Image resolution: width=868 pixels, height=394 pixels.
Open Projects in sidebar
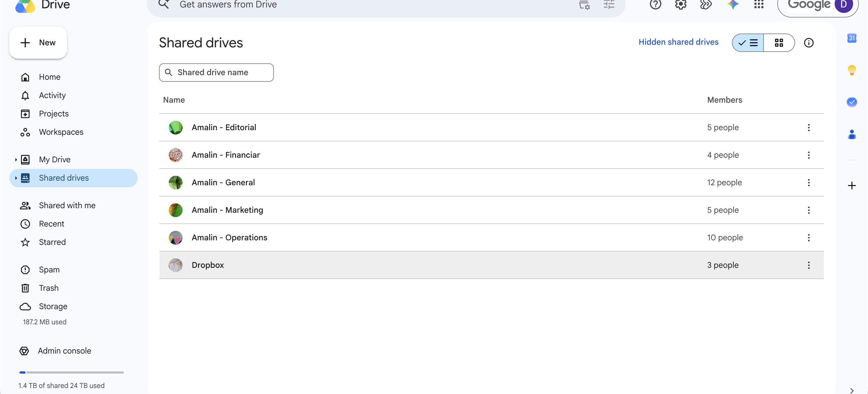coord(73,114)
